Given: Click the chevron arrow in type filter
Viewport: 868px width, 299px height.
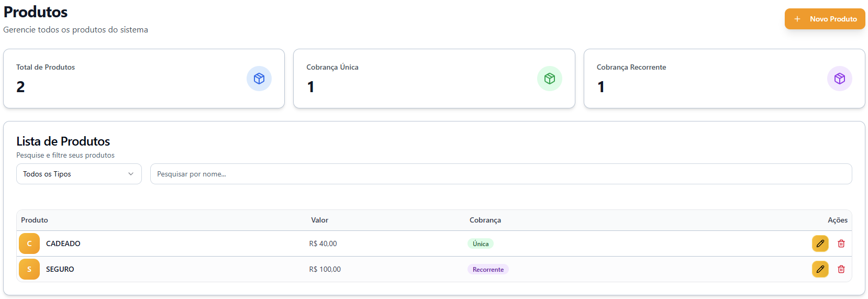Looking at the screenshot, I should 131,174.
